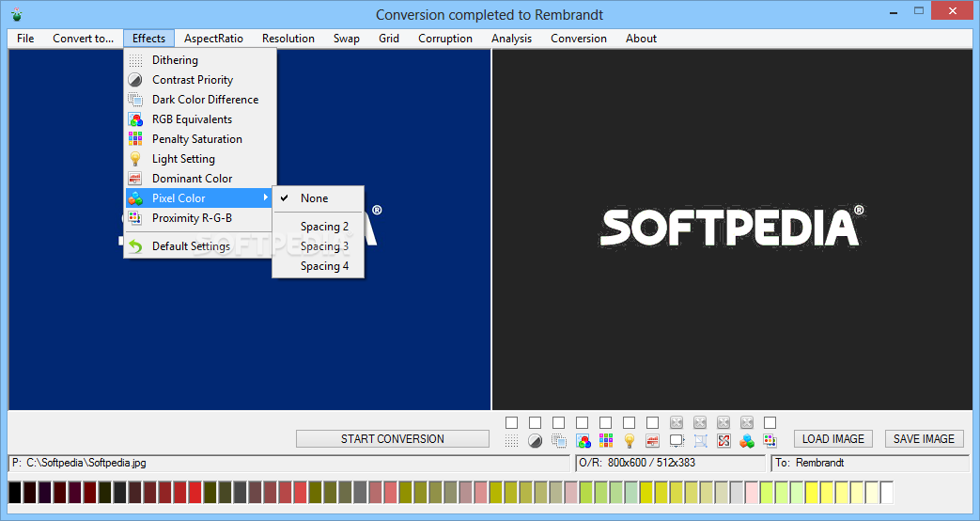
Task: Click the Pixel Color submenu entry
Action: tap(200, 198)
